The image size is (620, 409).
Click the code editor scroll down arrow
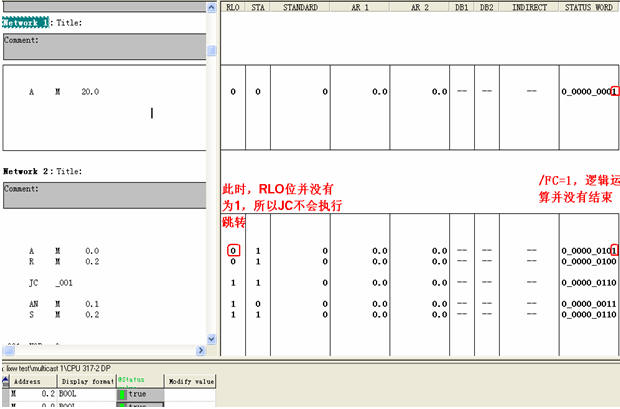click(x=212, y=339)
